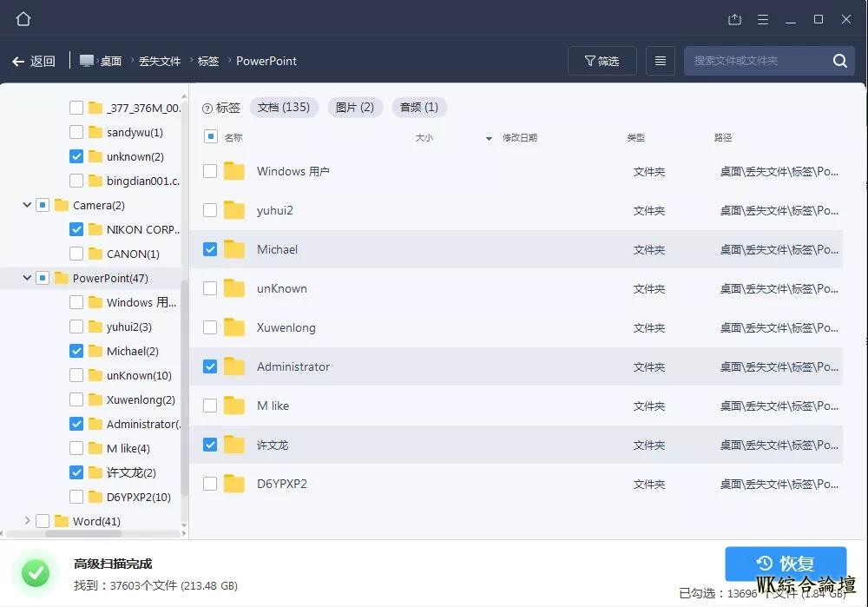Click the left tree vertical scrollbar
The height and width of the screenshot is (607, 868).
pos(184,391)
